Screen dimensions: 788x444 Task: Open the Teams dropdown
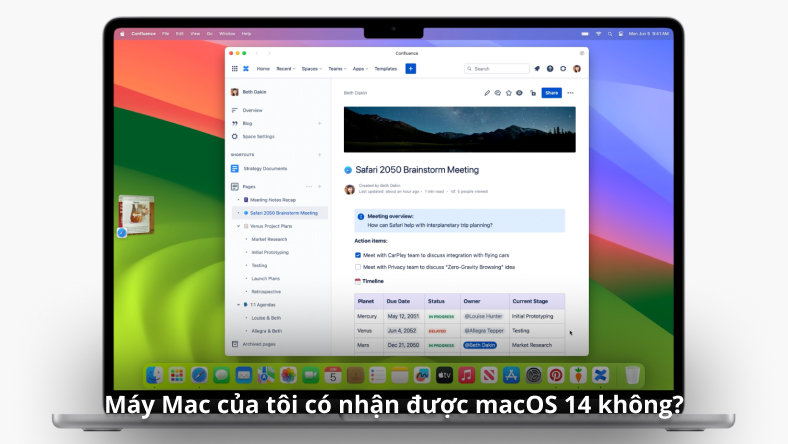[x=337, y=69]
